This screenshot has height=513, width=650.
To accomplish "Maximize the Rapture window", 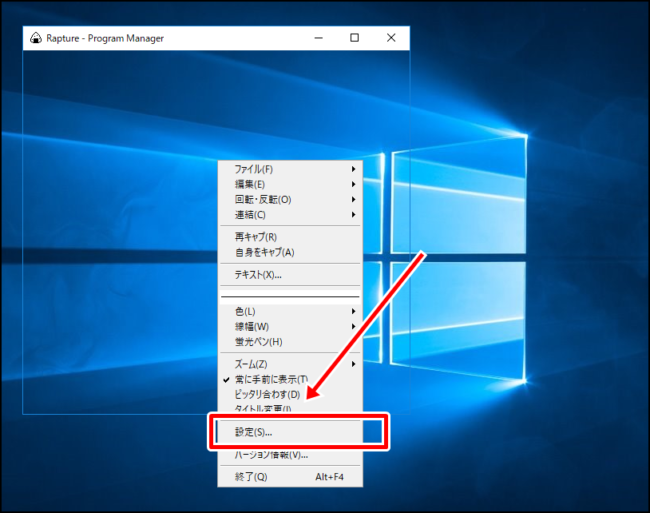I will 354,38.
